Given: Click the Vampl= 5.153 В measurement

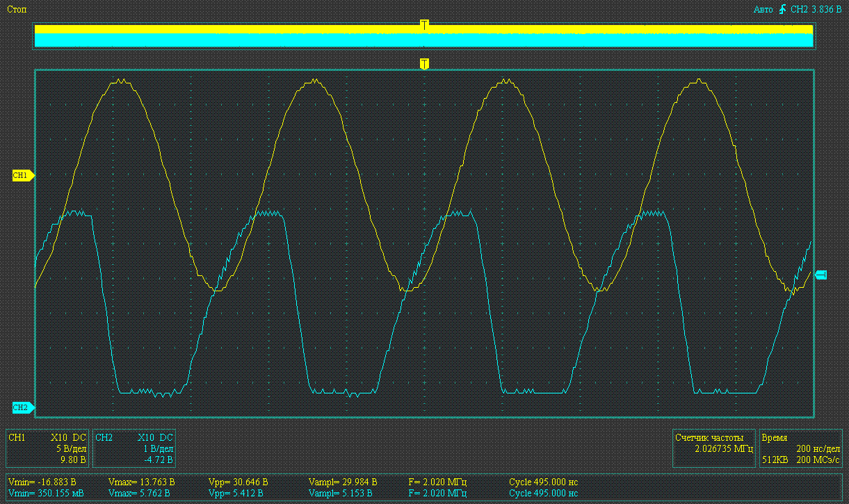Looking at the screenshot, I should (x=340, y=493).
